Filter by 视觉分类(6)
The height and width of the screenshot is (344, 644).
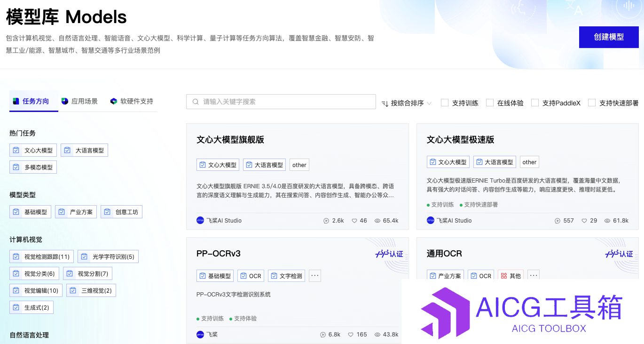(x=34, y=273)
